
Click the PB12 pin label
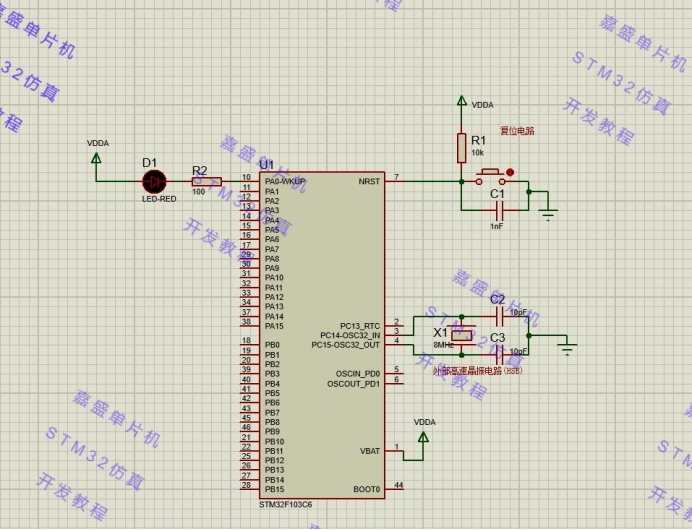[275, 460]
